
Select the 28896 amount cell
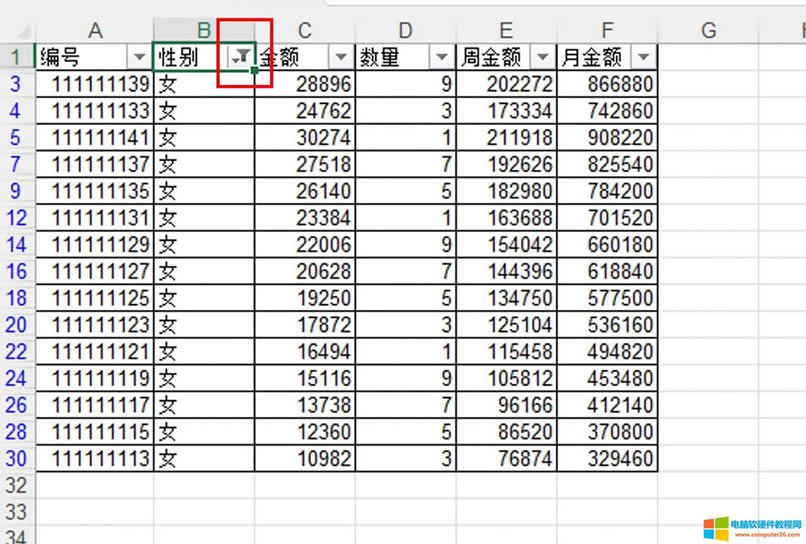coord(305,84)
